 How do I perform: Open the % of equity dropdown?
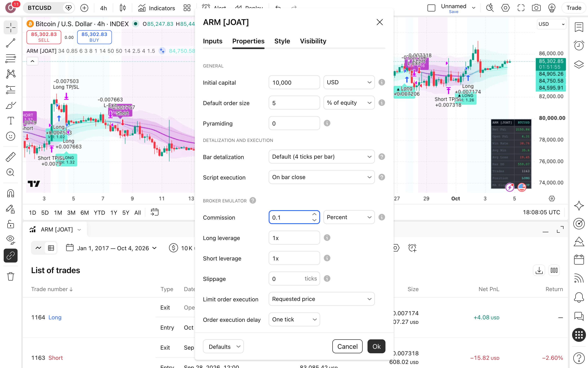349,103
